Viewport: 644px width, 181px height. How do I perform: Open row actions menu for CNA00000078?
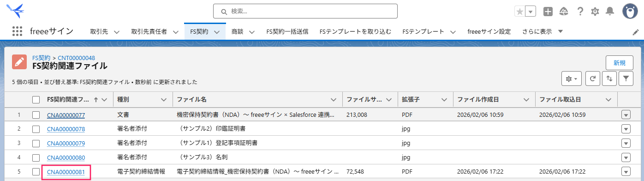(x=626, y=129)
